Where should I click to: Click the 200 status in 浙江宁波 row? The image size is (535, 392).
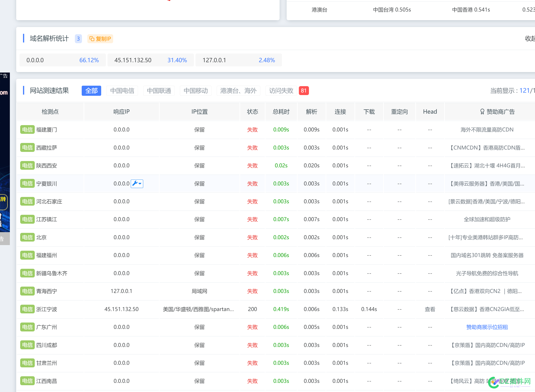click(x=252, y=309)
